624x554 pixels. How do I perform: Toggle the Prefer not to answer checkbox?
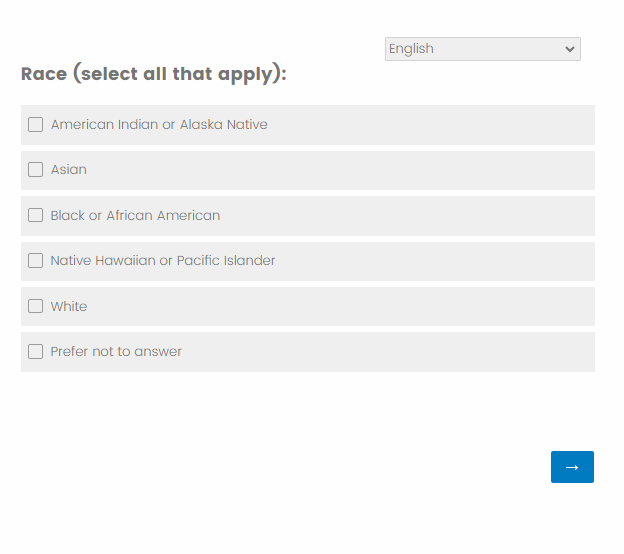click(x=36, y=352)
